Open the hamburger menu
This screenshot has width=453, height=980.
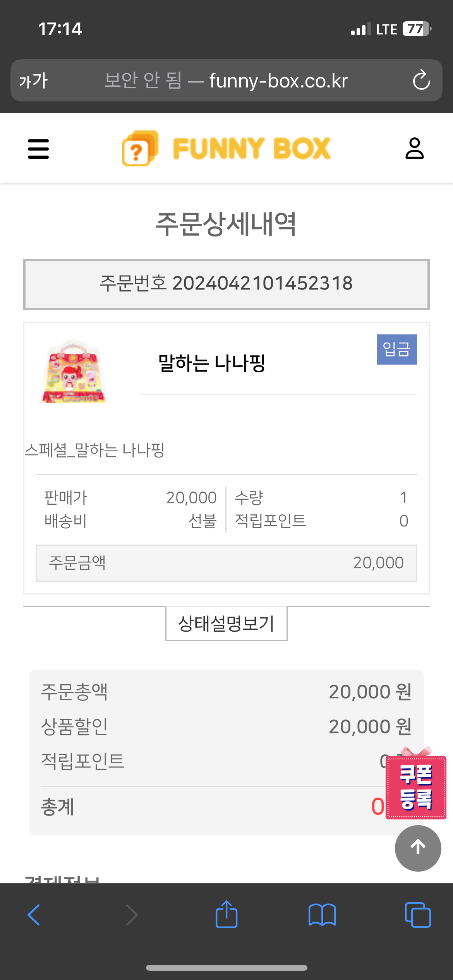pyautogui.click(x=38, y=149)
